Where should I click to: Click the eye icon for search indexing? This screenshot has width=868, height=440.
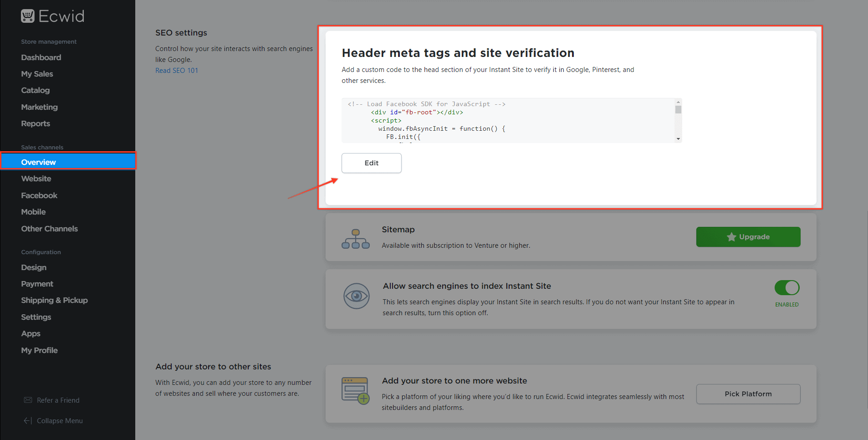pos(357,296)
